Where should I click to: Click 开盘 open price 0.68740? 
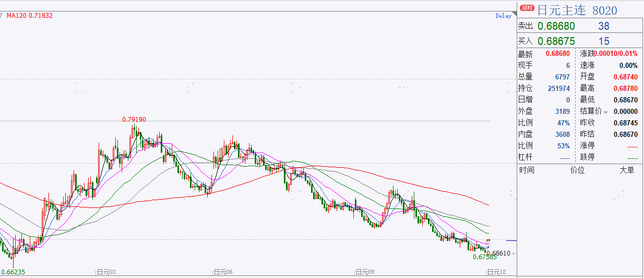tap(626, 77)
